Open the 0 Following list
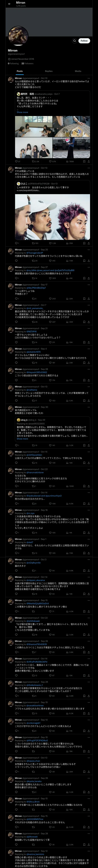Image resolution: width=98 pixels, height=868 pixels. pos(14,63)
